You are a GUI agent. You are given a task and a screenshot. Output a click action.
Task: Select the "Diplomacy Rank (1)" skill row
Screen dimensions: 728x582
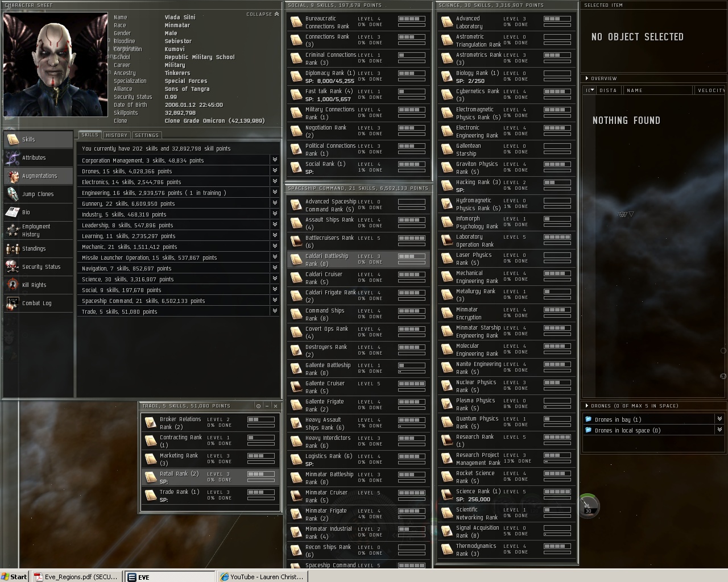pos(358,77)
